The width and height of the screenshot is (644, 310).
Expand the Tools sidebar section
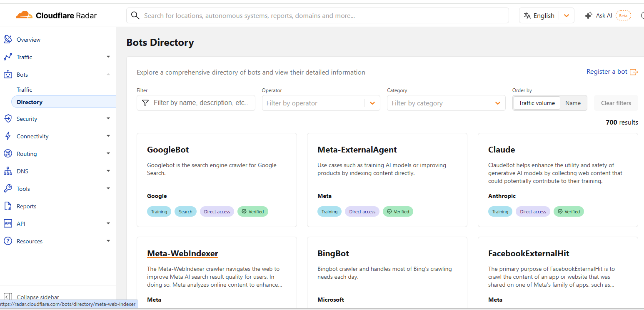click(x=108, y=189)
